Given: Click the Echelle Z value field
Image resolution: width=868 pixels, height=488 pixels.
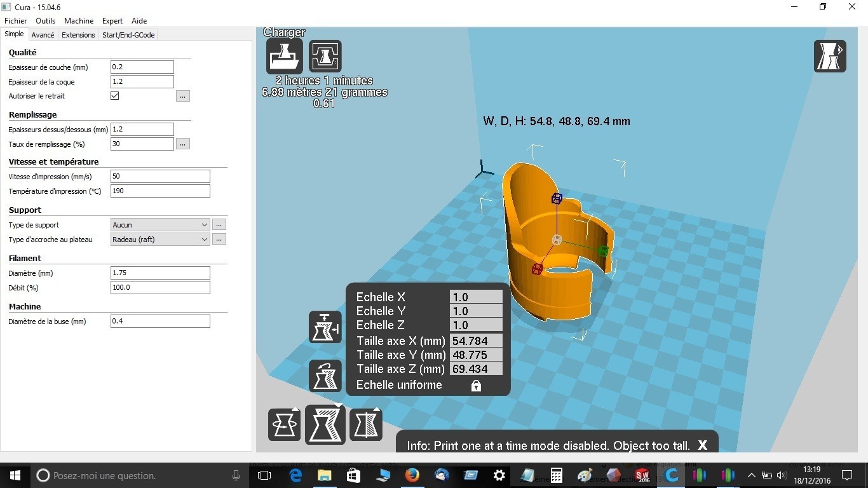Looking at the screenshot, I should click(476, 325).
